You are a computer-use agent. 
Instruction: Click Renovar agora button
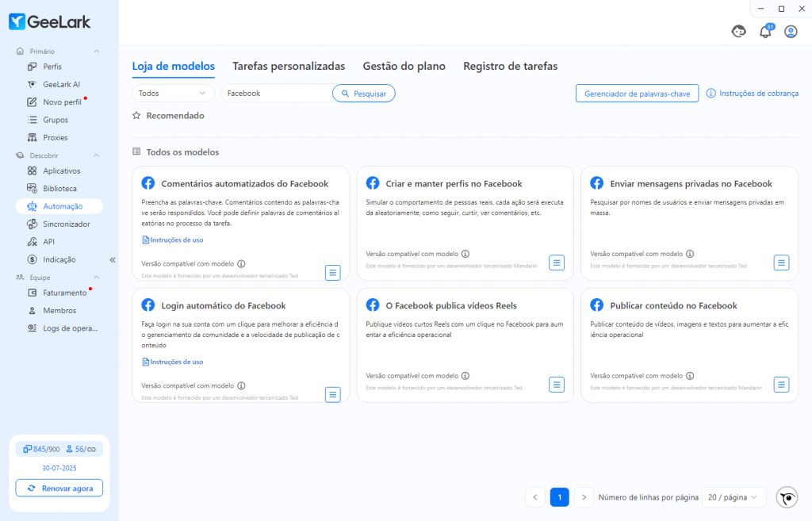[59, 488]
